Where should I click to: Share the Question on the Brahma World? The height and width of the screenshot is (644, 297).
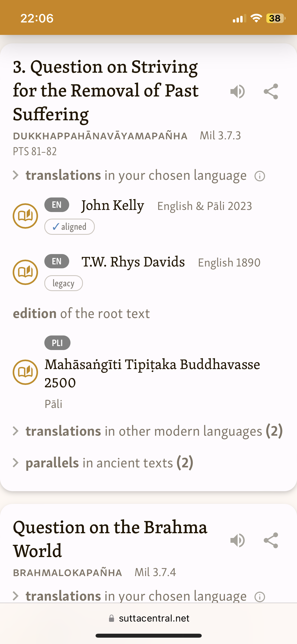coord(271,540)
